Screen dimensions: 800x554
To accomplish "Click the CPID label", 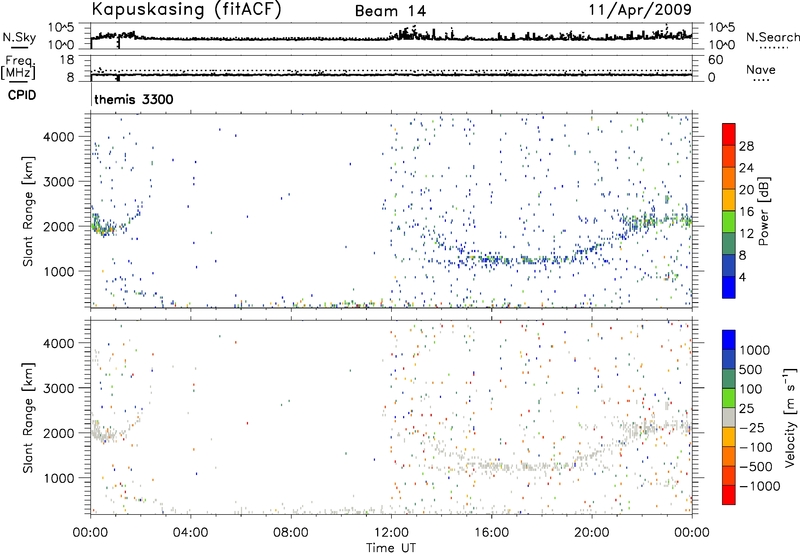I will [22, 95].
